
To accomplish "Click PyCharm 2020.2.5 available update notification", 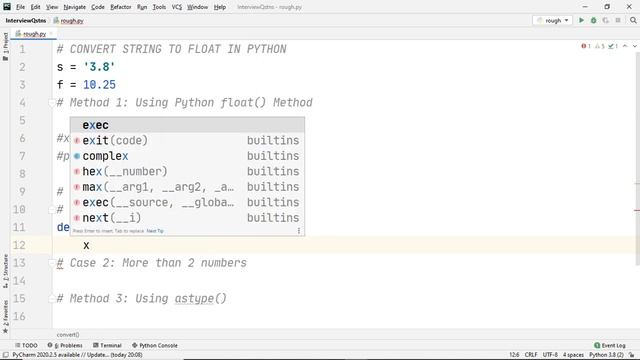I will coord(77,355).
